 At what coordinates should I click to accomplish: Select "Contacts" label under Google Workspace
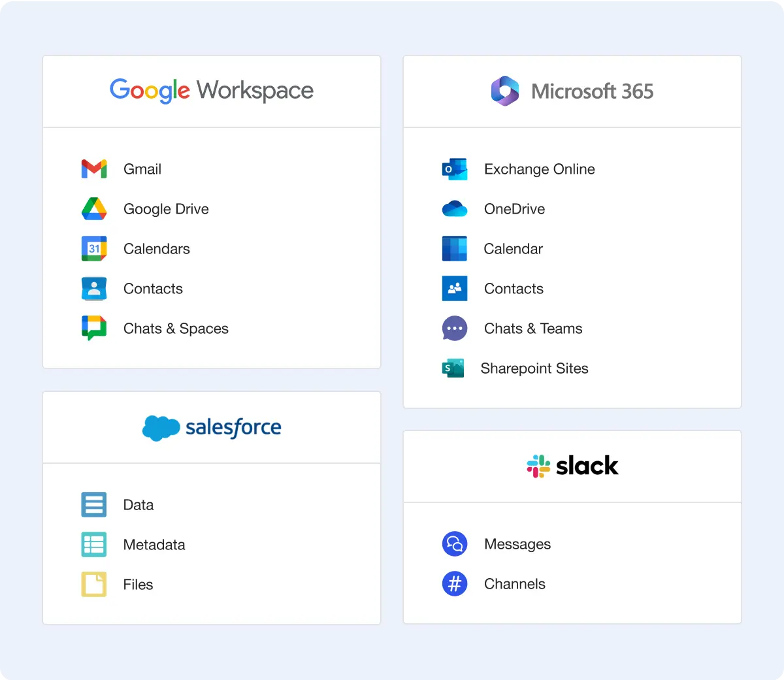153,289
